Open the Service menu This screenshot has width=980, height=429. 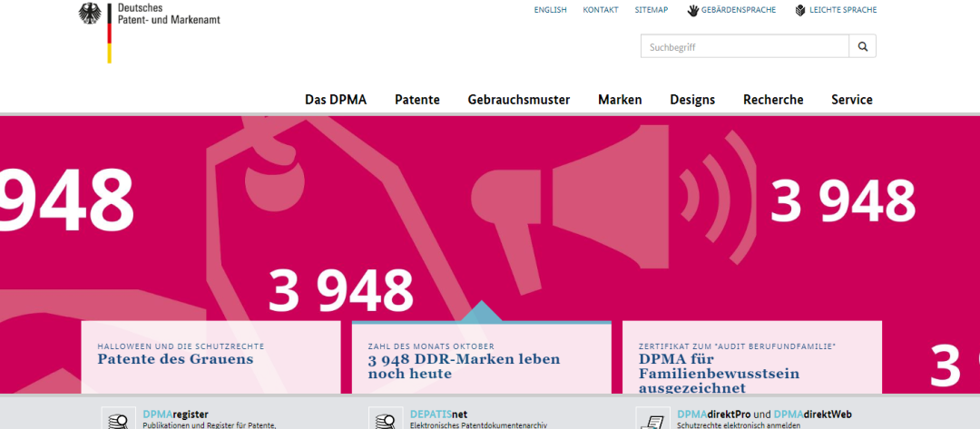pos(852,100)
